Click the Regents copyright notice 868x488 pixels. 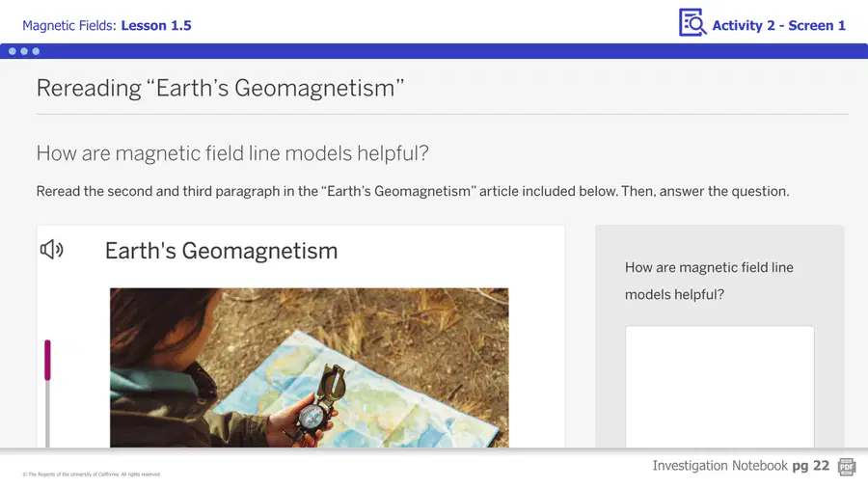click(x=92, y=474)
